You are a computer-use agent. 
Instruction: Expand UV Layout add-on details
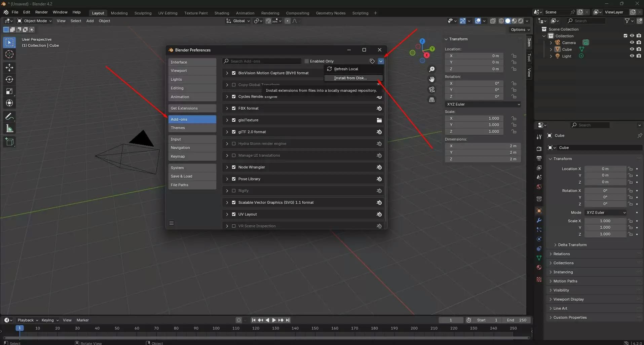227,214
